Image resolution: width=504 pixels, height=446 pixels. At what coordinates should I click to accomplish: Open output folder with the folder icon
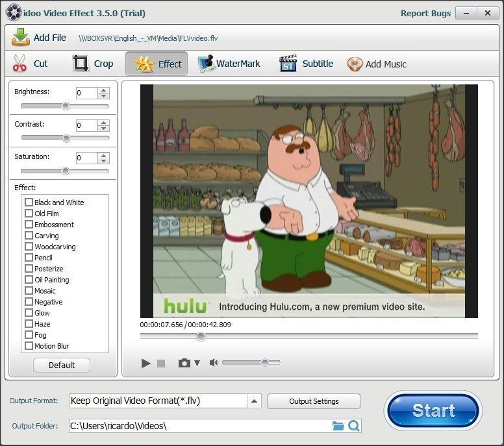point(338,426)
